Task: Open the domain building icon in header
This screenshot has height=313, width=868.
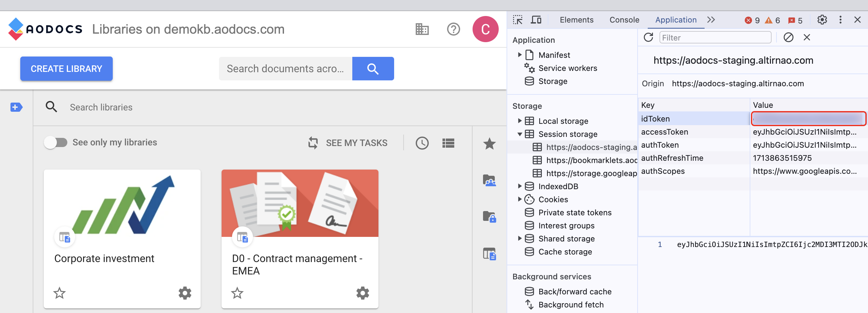Action: pyautogui.click(x=422, y=29)
